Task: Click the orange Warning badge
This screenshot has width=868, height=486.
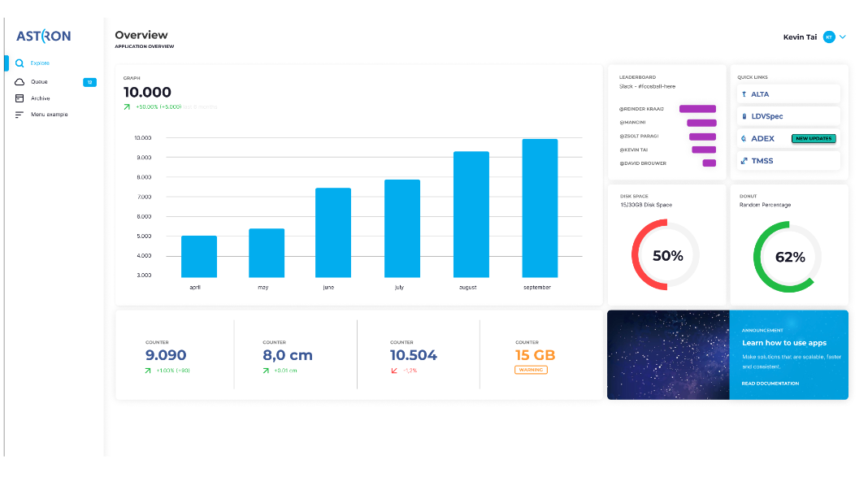Action: 531,370
